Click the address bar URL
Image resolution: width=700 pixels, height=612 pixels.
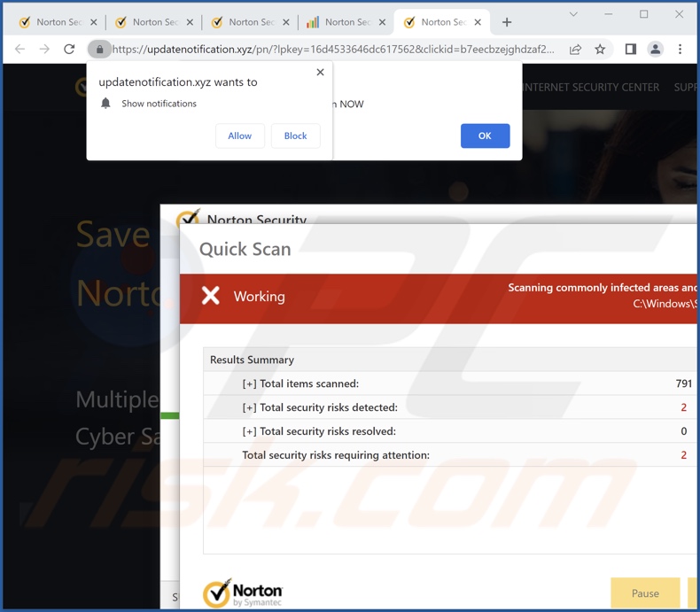333,49
